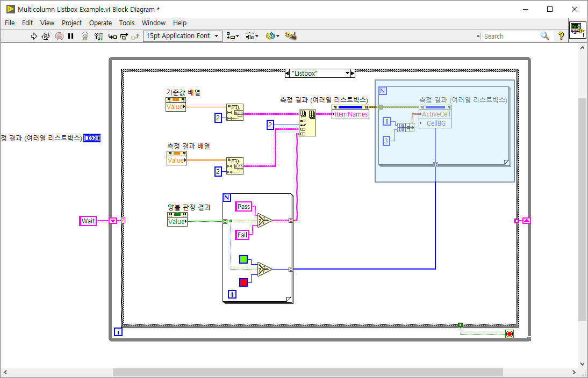Click the left shift register terminal
Image resolution: width=588 pixels, height=378 pixels.
(113, 221)
